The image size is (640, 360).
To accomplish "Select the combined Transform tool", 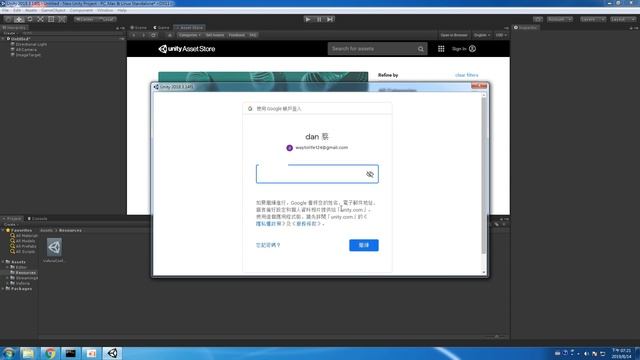I will click(62, 19).
